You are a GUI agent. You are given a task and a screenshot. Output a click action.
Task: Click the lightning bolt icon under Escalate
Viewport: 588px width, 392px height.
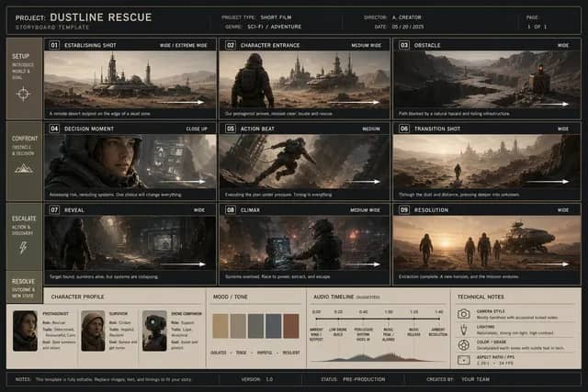click(x=23, y=247)
